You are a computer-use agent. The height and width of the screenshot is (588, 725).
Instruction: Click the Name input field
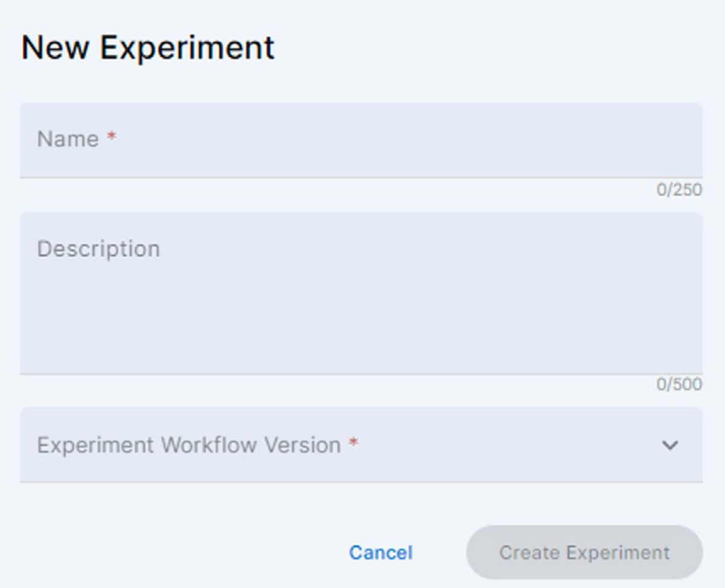pos(361,140)
